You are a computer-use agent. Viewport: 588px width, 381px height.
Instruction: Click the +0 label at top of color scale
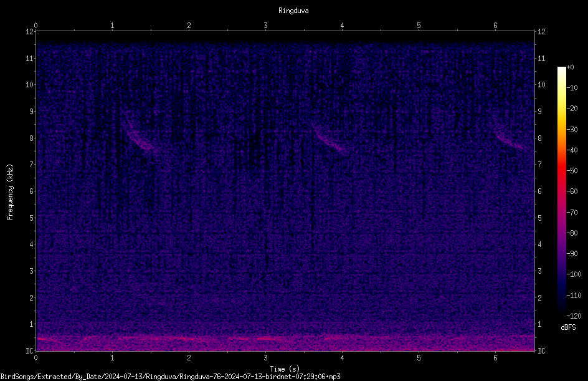[570, 67]
